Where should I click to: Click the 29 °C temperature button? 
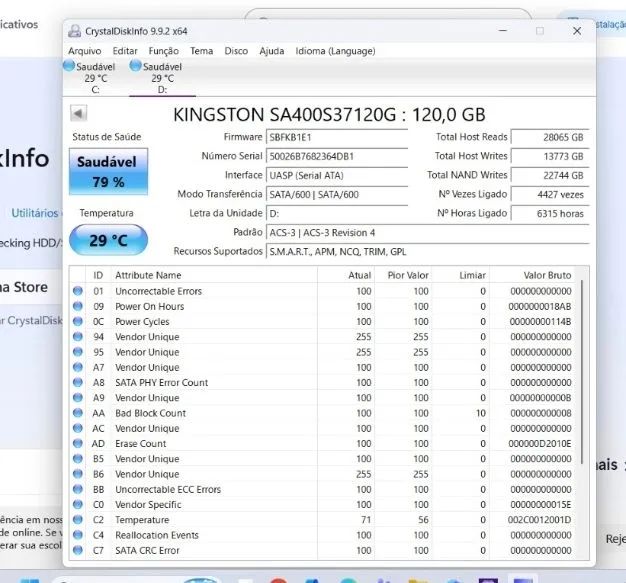coord(108,240)
